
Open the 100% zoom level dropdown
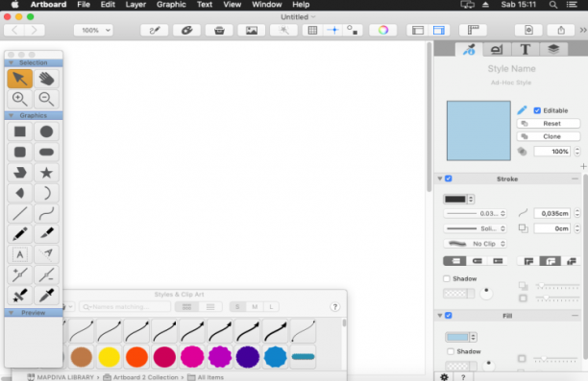click(94, 30)
